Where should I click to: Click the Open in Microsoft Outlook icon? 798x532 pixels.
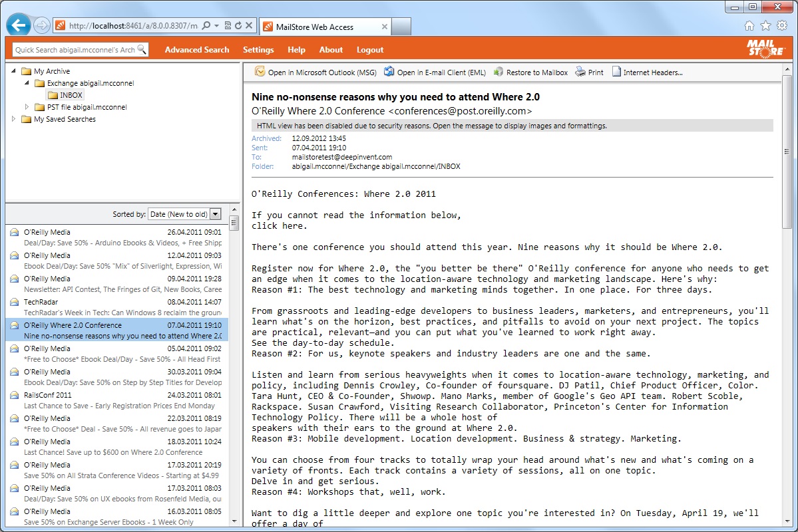[260, 72]
